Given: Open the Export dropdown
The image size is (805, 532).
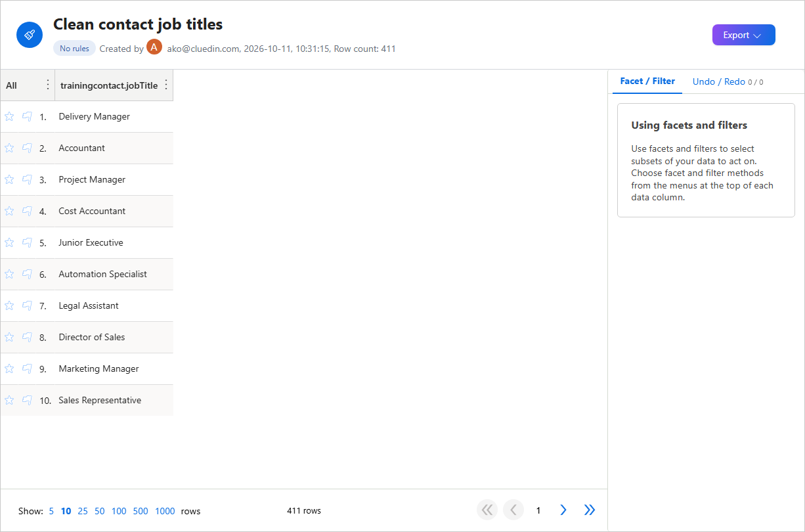Looking at the screenshot, I should coord(744,35).
